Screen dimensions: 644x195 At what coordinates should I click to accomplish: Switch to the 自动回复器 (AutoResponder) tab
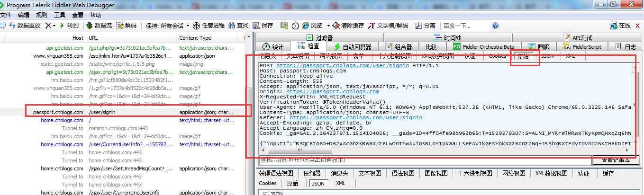(353, 46)
